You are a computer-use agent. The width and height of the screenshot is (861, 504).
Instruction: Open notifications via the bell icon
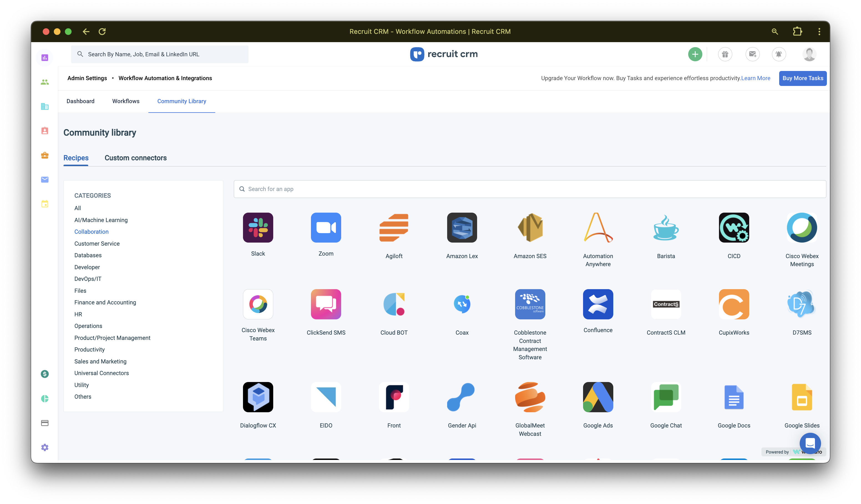click(x=779, y=54)
